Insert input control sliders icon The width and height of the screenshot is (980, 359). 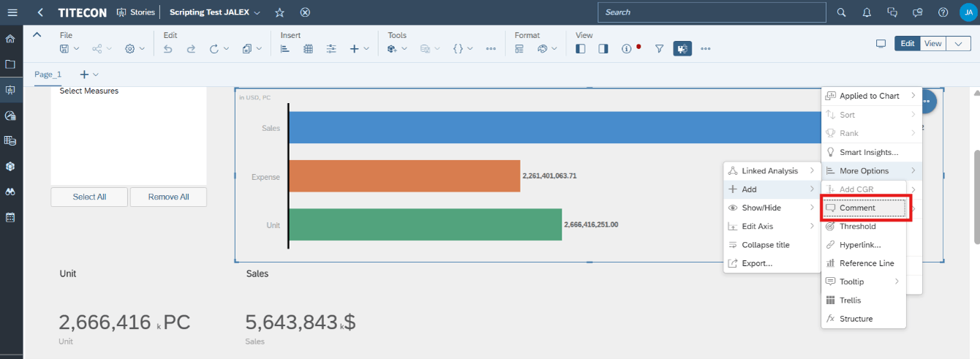pos(331,49)
